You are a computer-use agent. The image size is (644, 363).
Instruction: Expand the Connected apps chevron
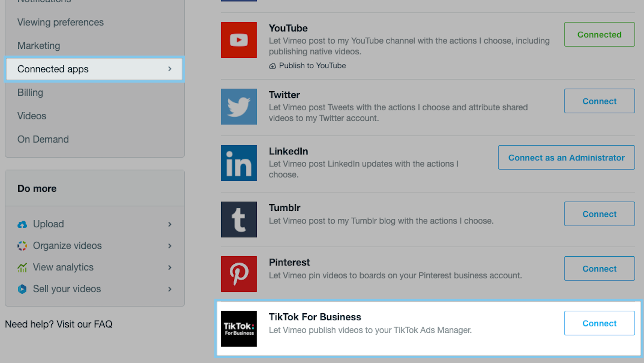[x=170, y=69]
